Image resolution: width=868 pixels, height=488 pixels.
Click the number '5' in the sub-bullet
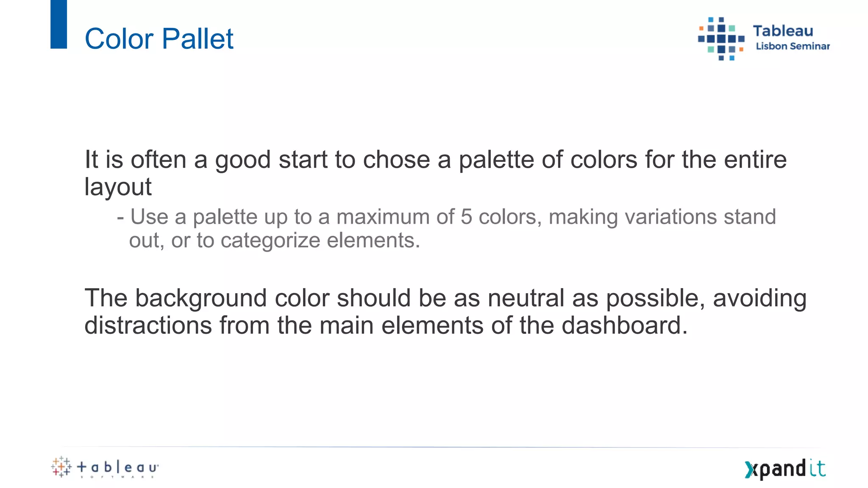tap(466, 217)
